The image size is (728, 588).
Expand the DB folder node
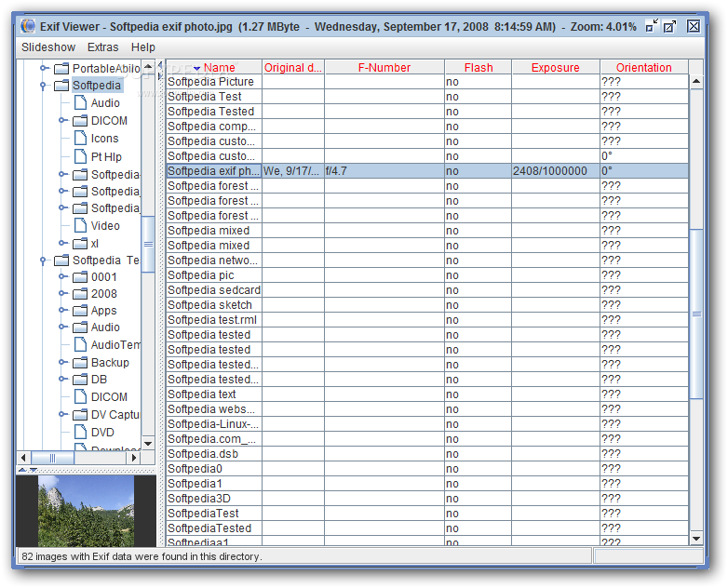[x=62, y=379]
